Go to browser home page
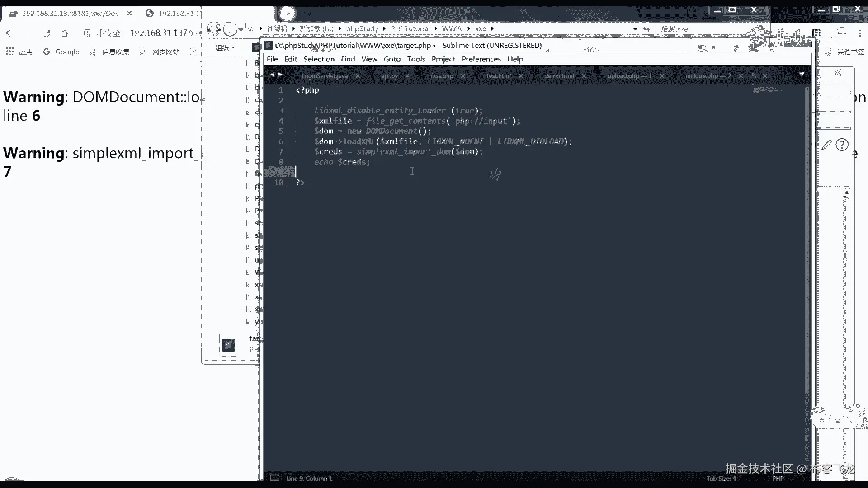The height and width of the screenshot is (488, 868). [x=65, y=33]
